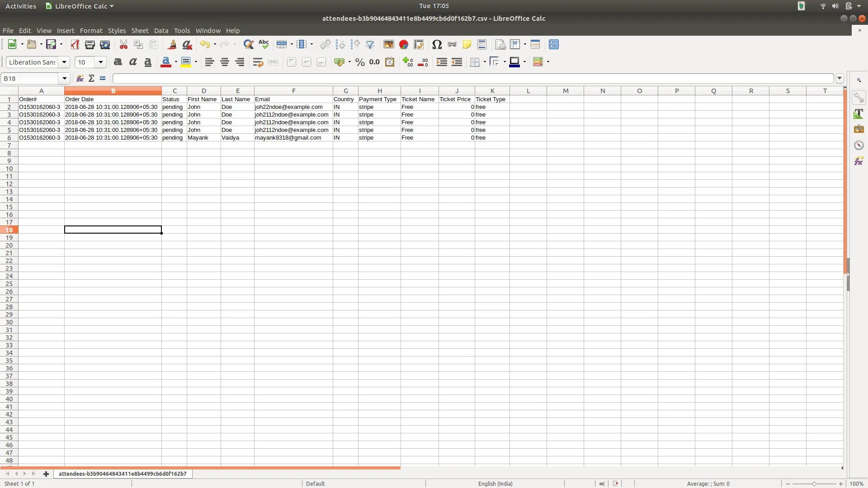
Task: Expand the Name Box dropdown arrow
Action: 65,78
